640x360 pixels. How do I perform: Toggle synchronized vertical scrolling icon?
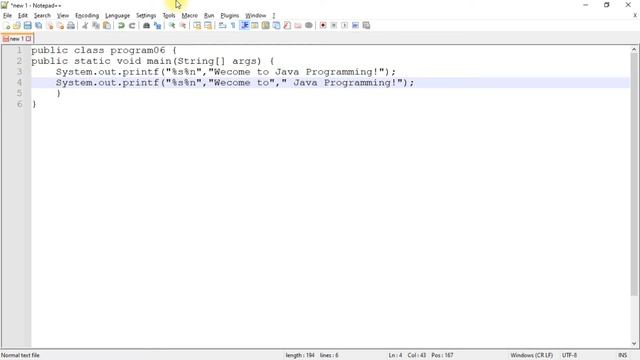pos(197,26)
